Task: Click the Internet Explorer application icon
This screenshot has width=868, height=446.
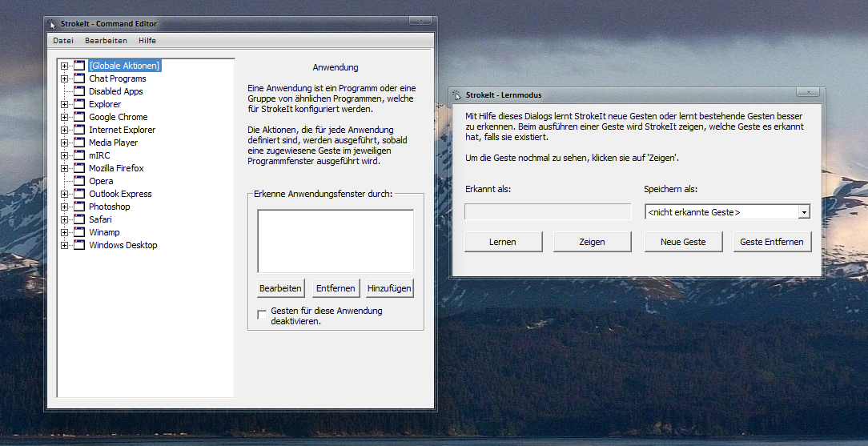Action: [x=79, y=130]
